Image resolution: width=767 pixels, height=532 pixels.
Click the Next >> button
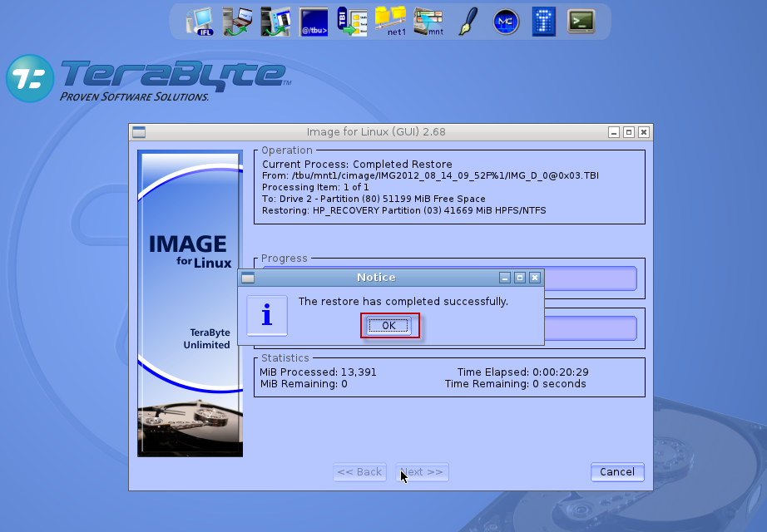pos(422,472)
